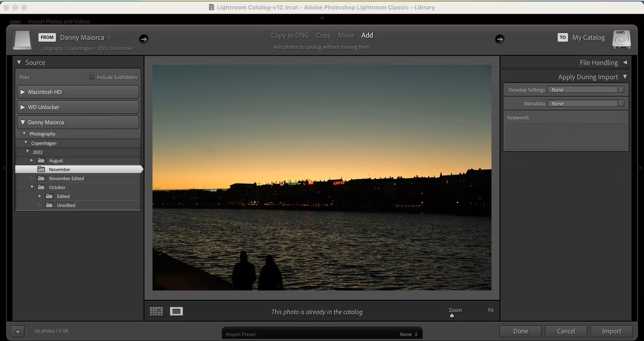Switch to grid view in import preview
The width and height of the screenshot is (644, 341).
(156, 311)
